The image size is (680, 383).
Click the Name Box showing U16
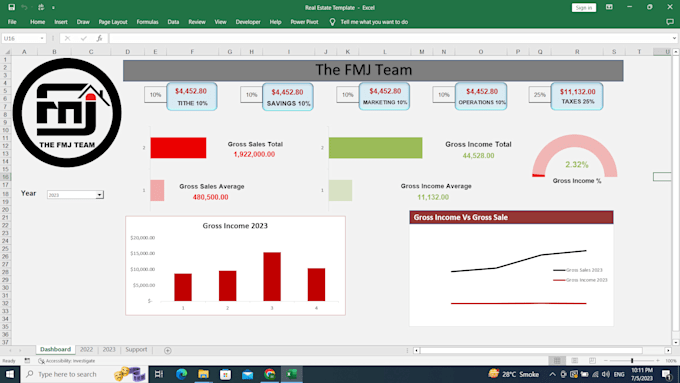21,38
